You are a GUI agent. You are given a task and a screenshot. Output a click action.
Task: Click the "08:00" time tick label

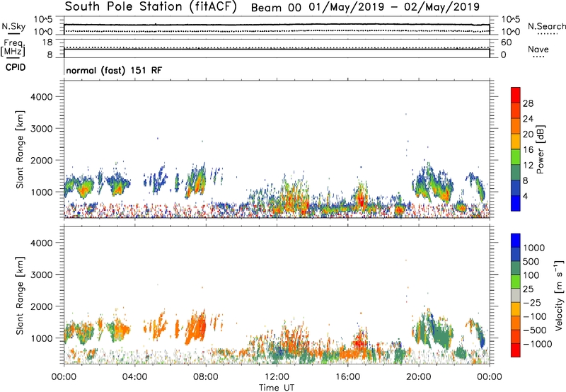point(205,377)
